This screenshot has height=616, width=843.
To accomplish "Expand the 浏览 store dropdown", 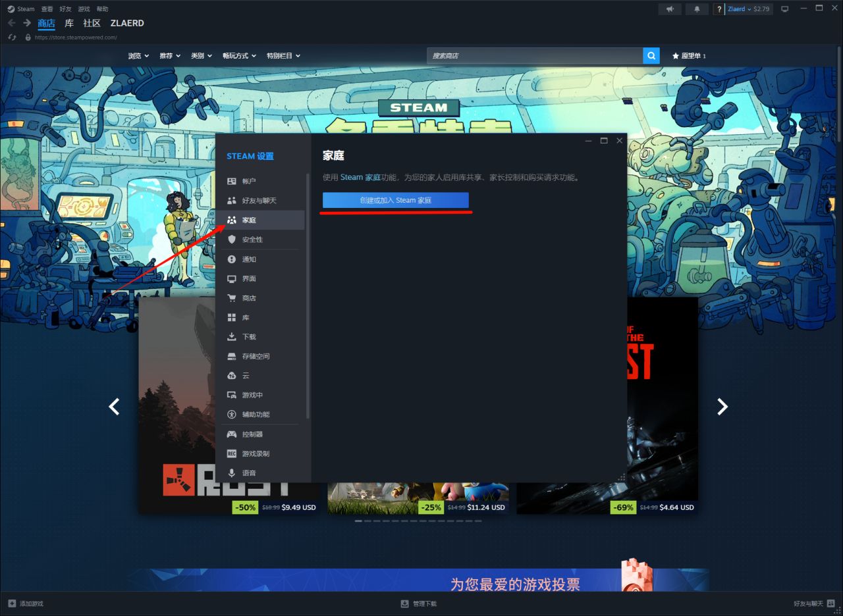I will pyautogui.click(x=138, y=56).
